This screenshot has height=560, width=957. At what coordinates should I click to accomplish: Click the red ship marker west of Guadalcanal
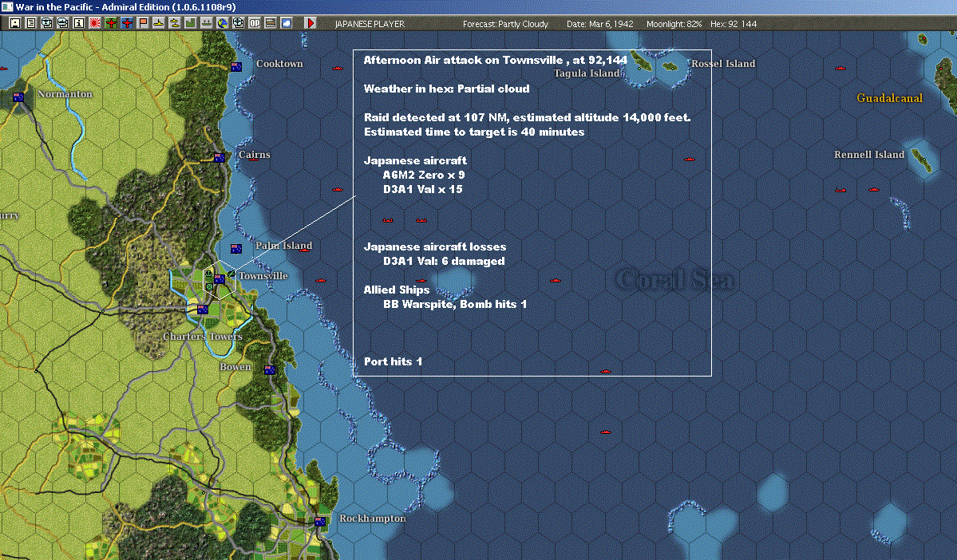click(840, 68)
